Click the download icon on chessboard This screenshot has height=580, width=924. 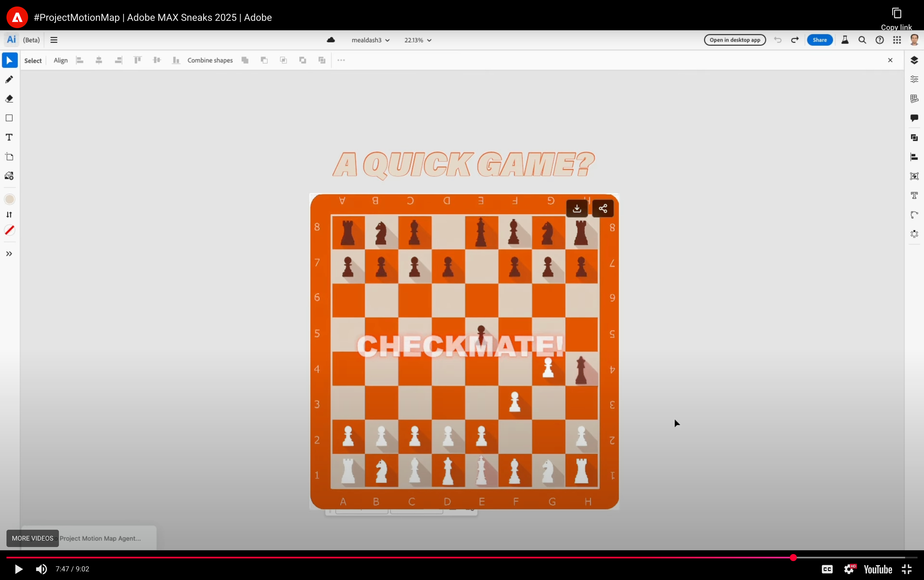point(577,208)
